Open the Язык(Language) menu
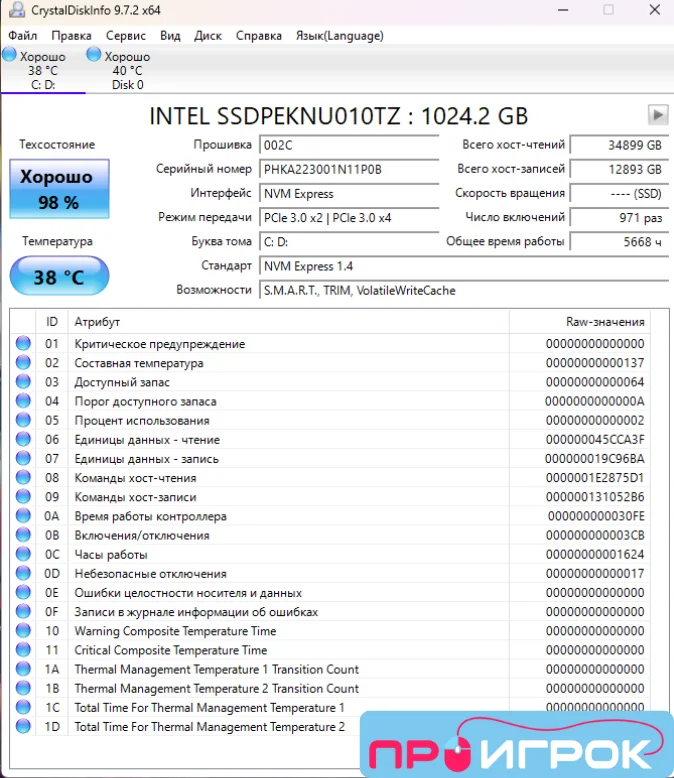Viewport: 674px width, 778px height. coord(339,36)
